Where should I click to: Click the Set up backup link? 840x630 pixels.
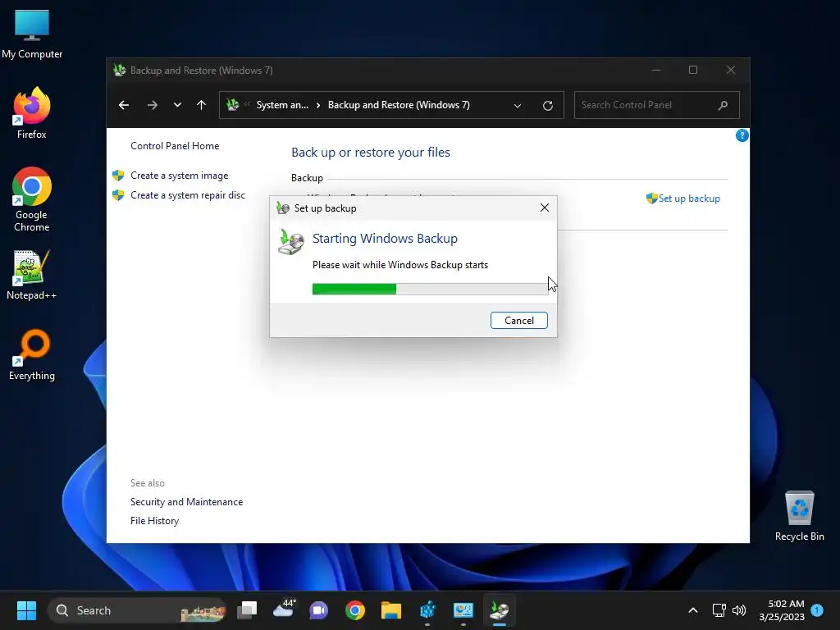(x=689, y=199)
